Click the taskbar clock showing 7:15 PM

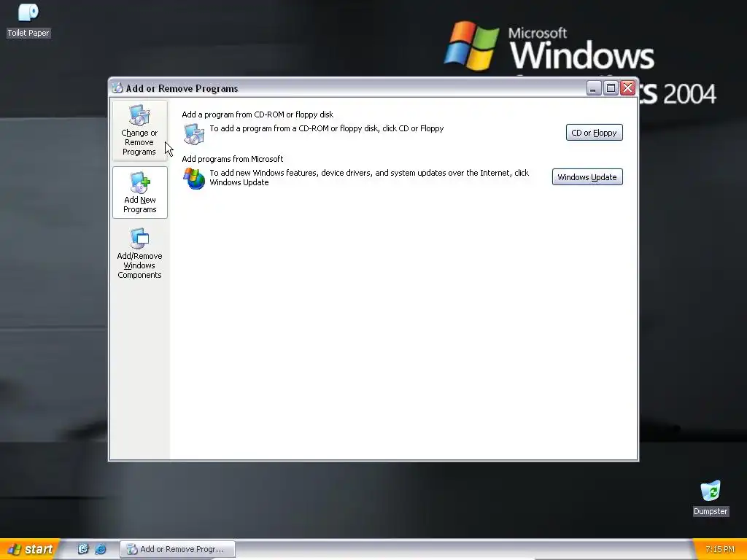click(x=719, y=549)
